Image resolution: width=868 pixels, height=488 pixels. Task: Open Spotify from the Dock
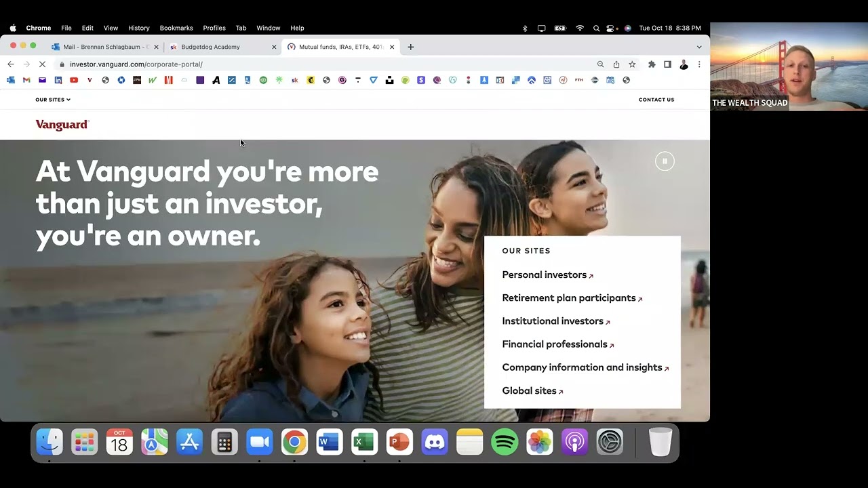click(x=505, y=443)
